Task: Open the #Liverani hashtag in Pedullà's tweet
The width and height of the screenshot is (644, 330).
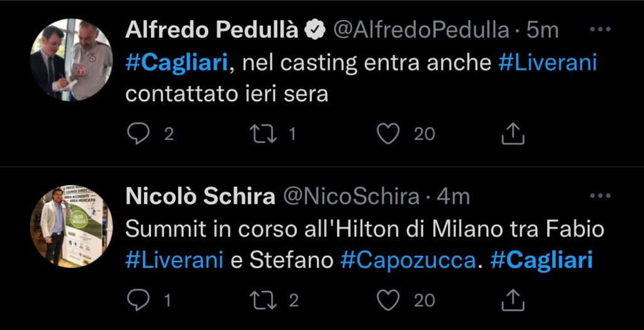Action: coord(547,63)
